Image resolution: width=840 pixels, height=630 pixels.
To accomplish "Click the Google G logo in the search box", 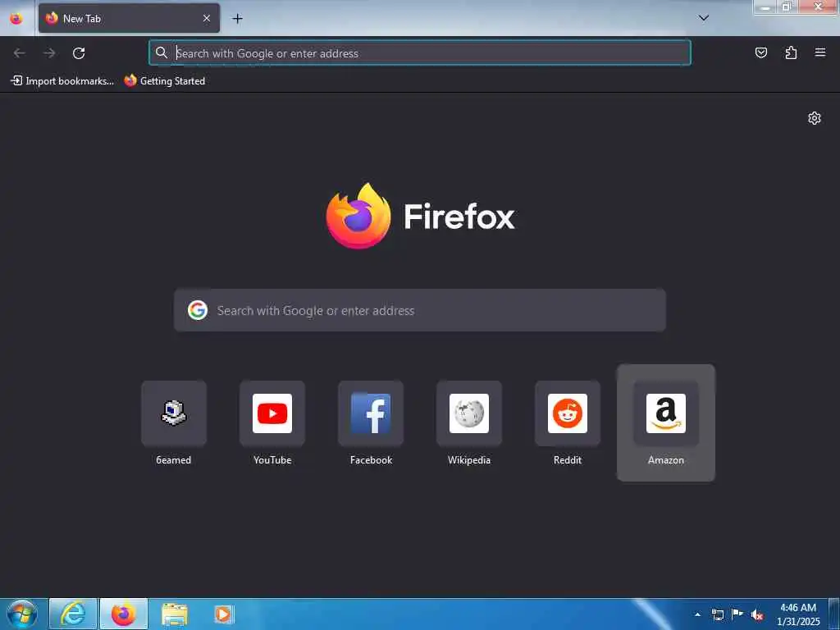I will pyautogui.click(x=198, y=310).
